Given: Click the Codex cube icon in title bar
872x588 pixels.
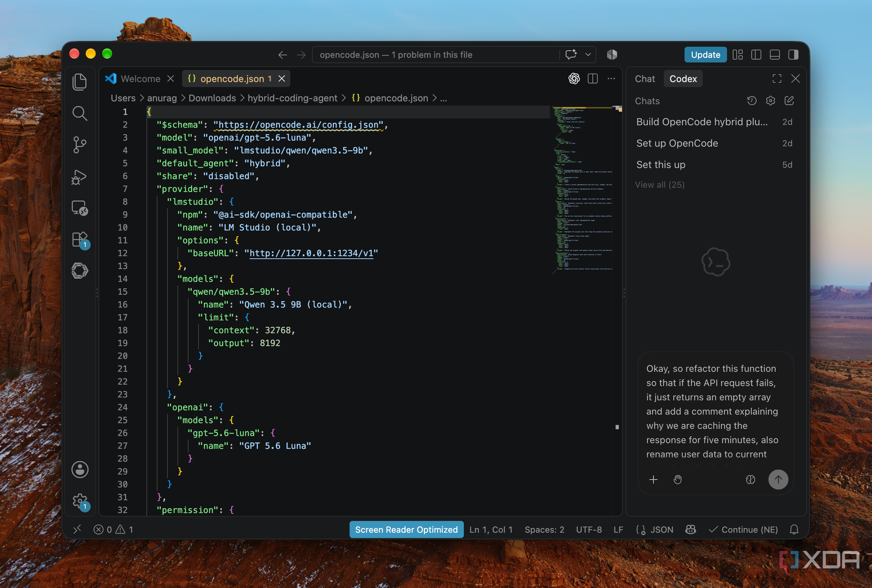Looking at the screenshot, I should (612, 55).
